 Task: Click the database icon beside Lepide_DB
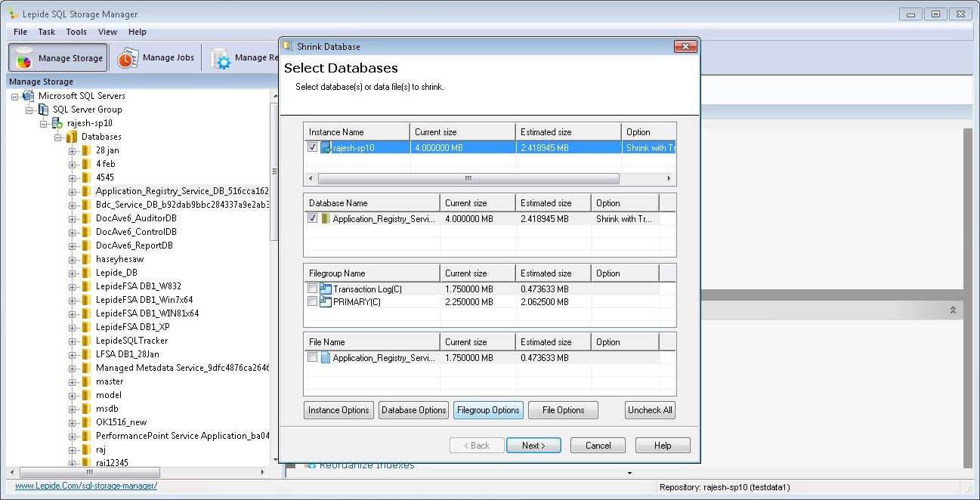[x=85, y=273]
